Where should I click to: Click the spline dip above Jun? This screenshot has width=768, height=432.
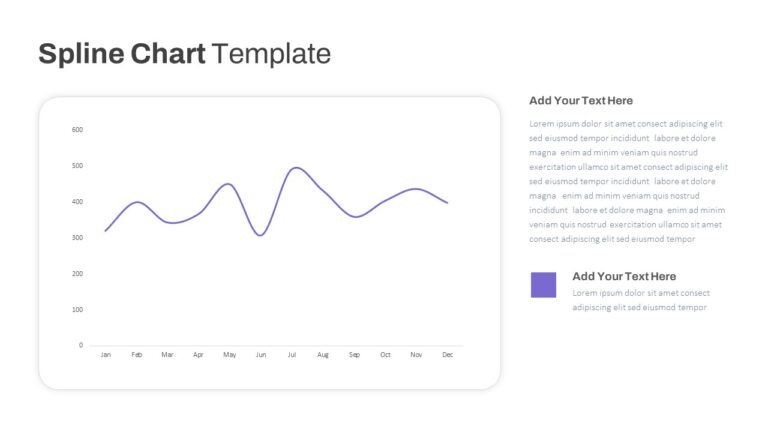click(261, 235)
